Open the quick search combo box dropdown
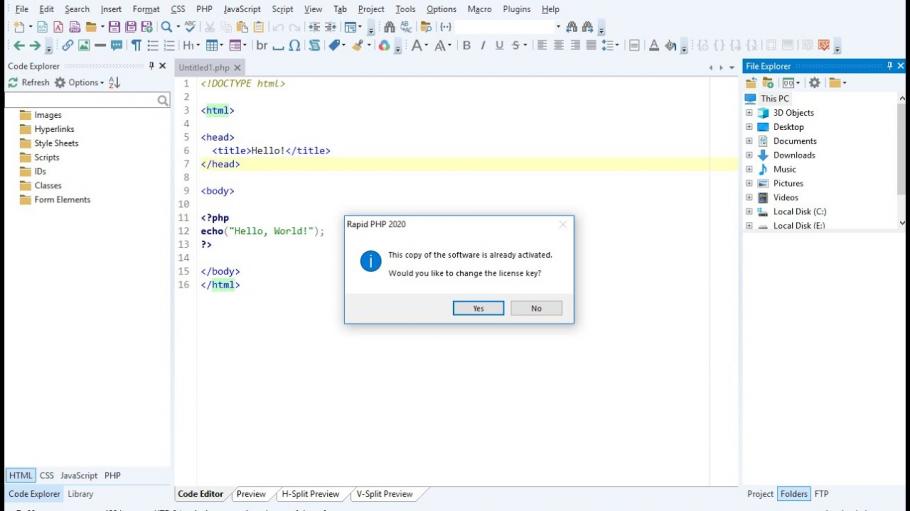This screenshot has height=511, width=910. 558,27
